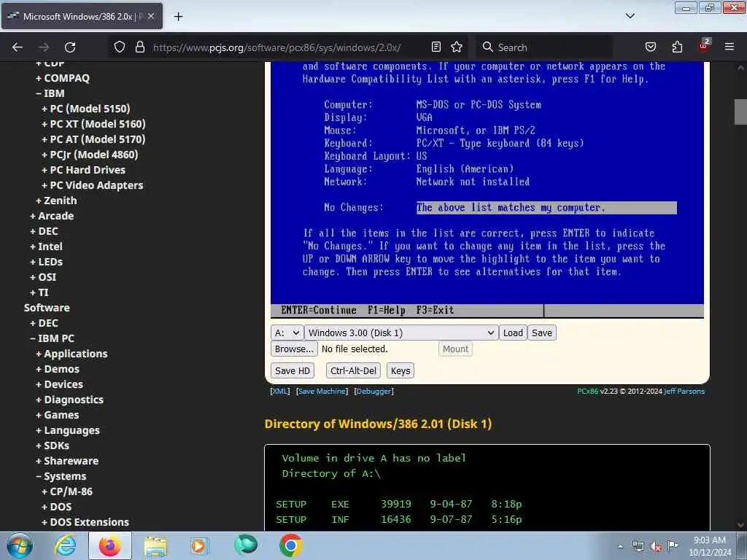The height and width of the screenshot is (560, 747).
Task: Launch Internet Explorer from the taskbar
Action: pos(65,545)
